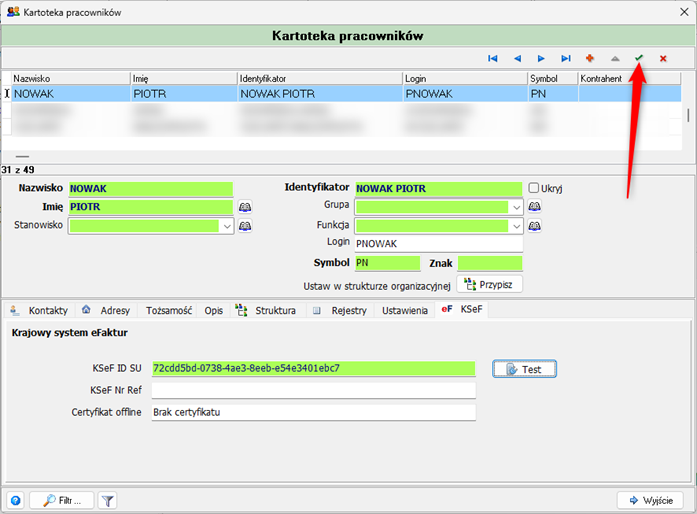
Task: Click the KSeF Nr Ref input field
Action: [312, 390]
